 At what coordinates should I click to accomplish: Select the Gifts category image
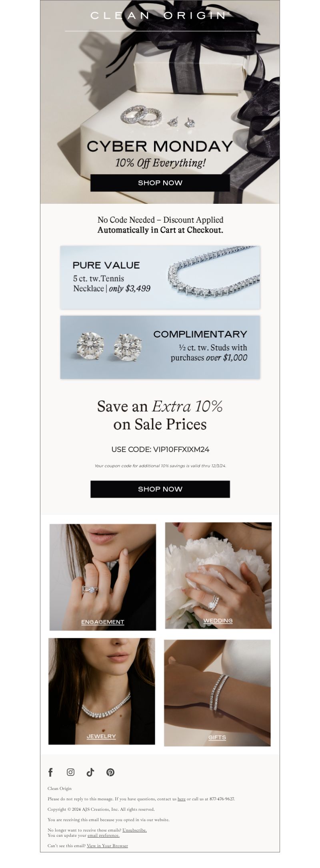click(x=217, y=693)
